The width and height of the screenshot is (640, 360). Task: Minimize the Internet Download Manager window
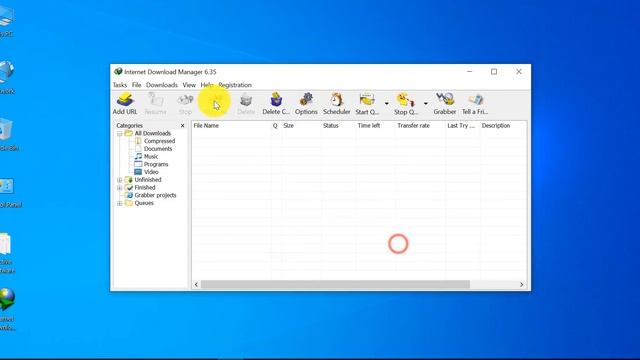[470, 72]
